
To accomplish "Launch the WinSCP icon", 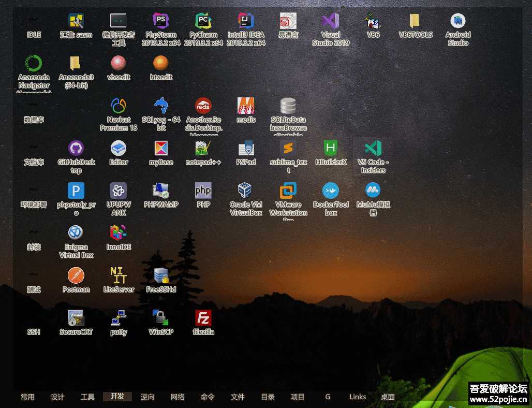I will point(161,319).
